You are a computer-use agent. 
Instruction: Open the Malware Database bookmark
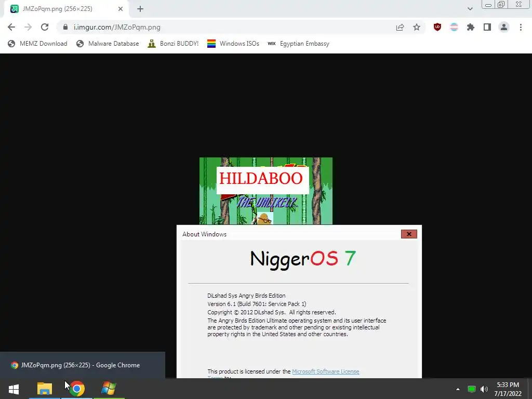(108, 44)
